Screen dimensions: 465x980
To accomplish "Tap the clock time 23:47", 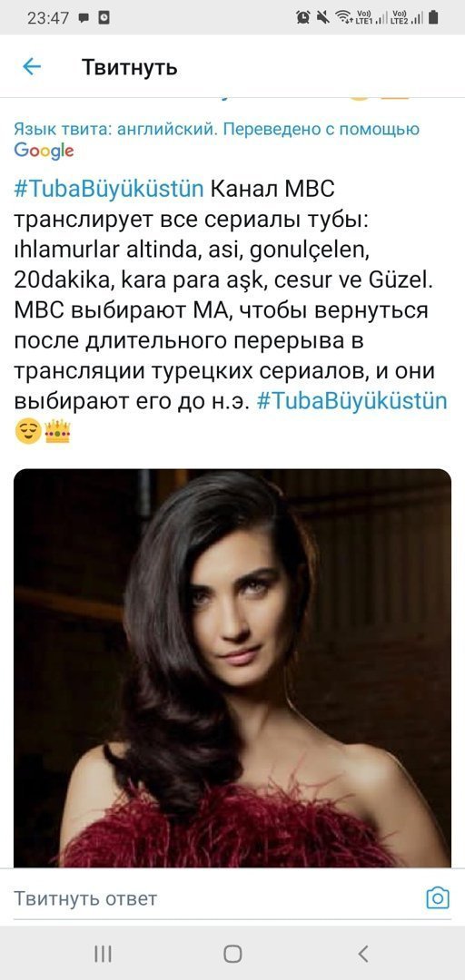I will pos(48,18).
